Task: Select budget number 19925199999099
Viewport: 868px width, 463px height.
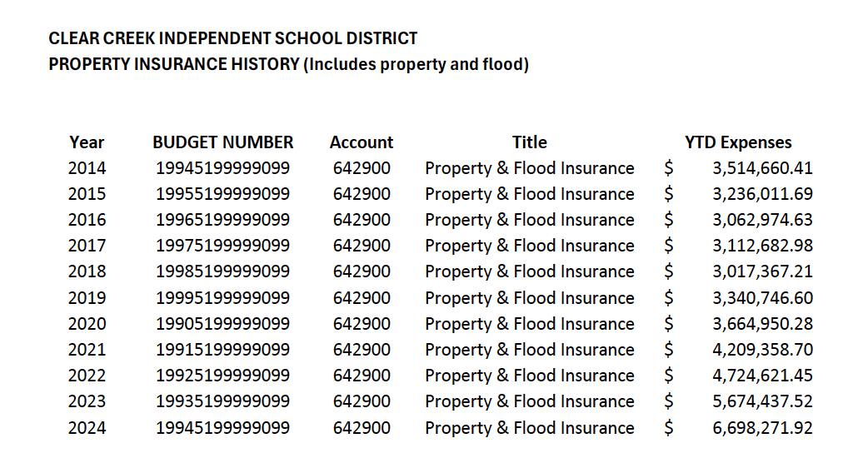Action: [x=223, y=376]
